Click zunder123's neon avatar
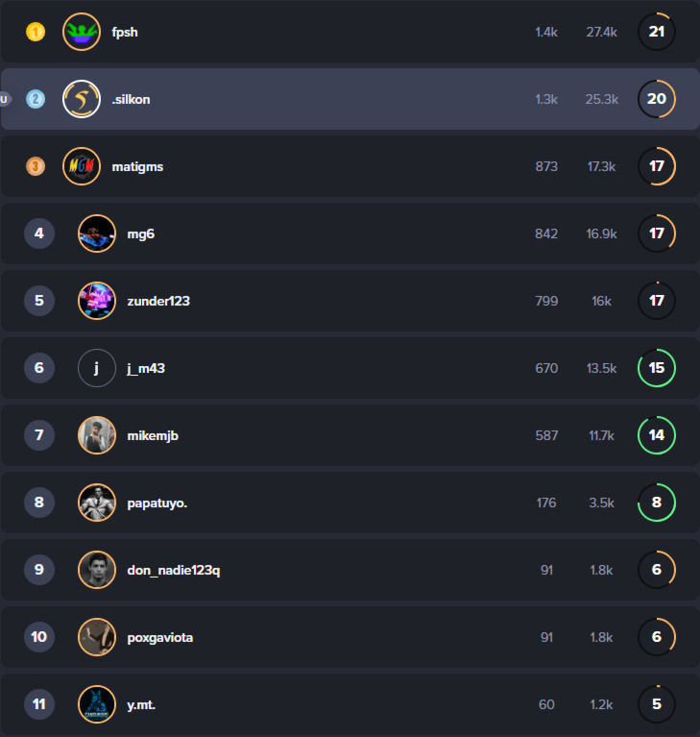Screen dimensions: 700x737 click(x=97, y=301)
